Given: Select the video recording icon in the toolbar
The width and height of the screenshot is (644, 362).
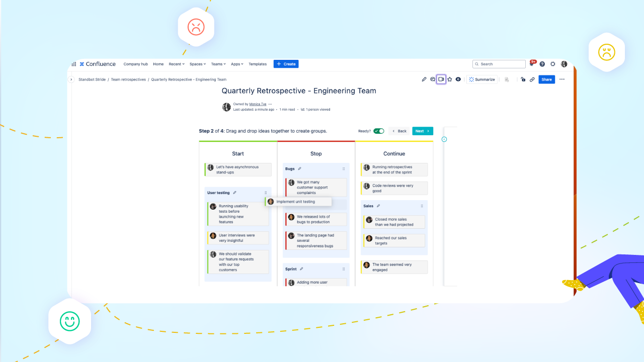Looking at the screenshot, I should point(441,79).
